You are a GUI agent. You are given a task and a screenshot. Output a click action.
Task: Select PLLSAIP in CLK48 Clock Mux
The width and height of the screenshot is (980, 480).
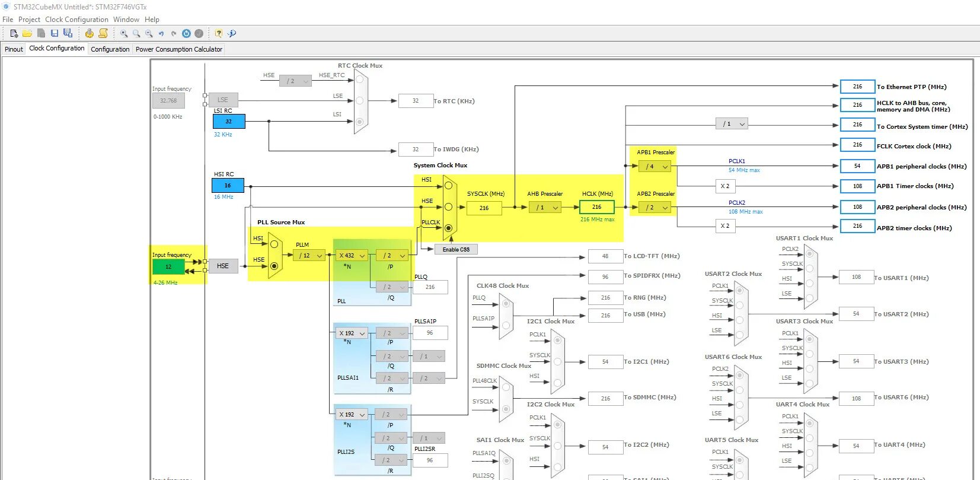506,325
